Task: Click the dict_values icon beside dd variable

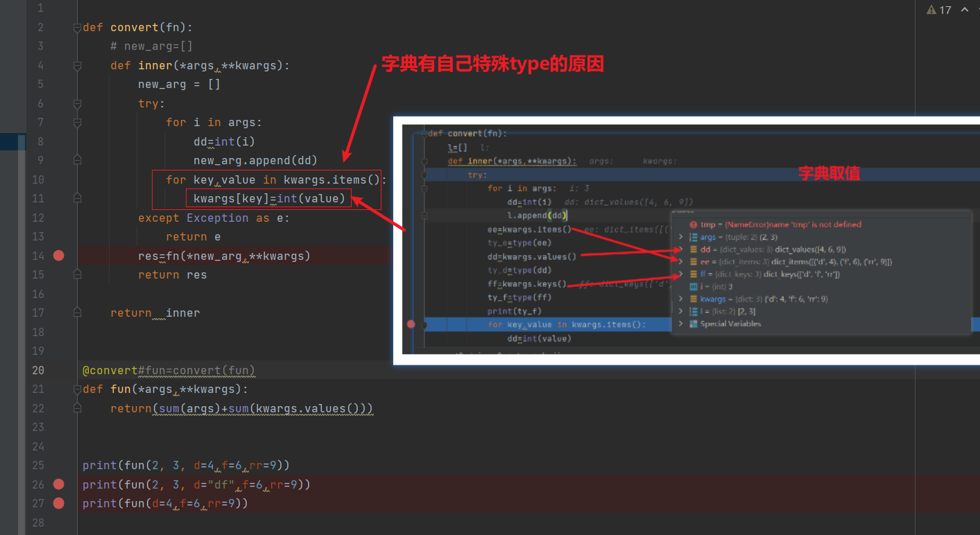Action: point(694,249)
